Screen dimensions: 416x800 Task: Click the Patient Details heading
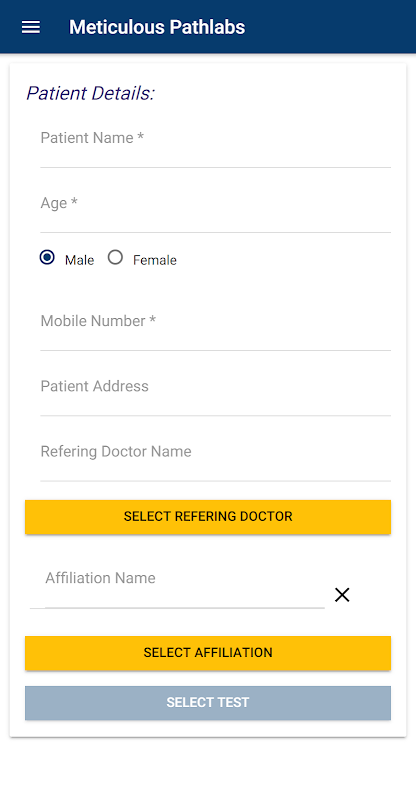point(90,93)
